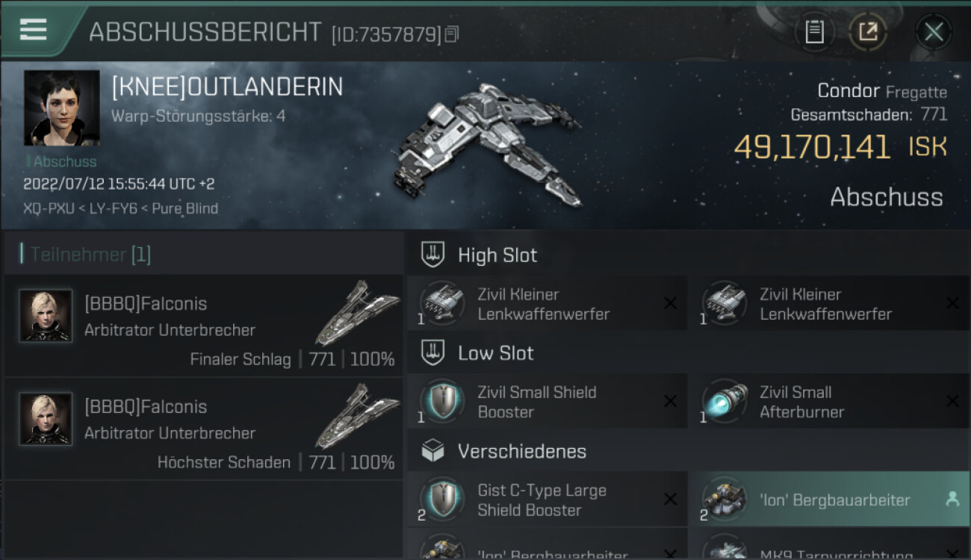Select first Falconis entry with Finaler Schlag

[x=203, y=326]
